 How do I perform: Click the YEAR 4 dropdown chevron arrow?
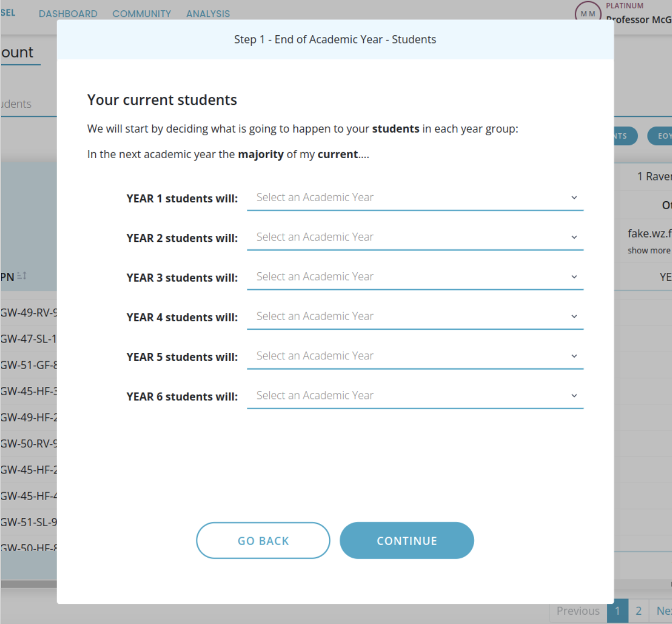point(574,317)
